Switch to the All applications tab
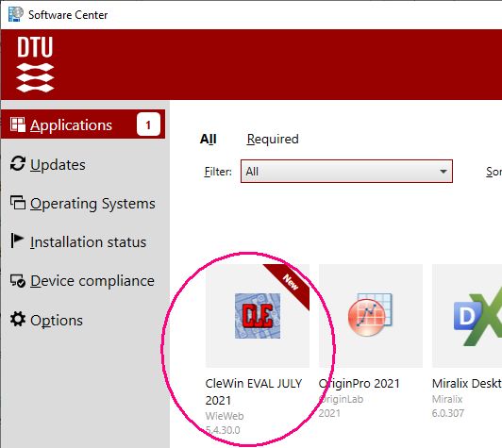Viewport: 502px width, 448px height. click(x=209, y=139)
